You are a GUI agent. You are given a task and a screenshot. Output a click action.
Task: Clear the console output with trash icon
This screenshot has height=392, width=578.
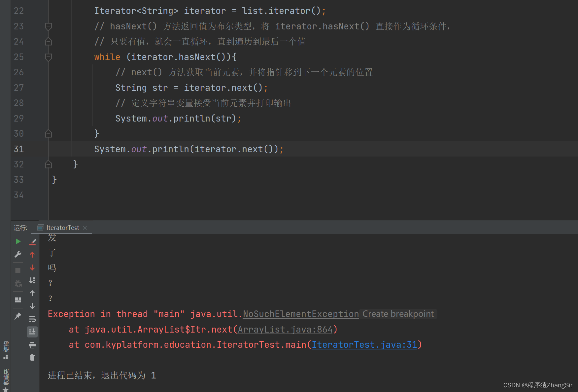point(32,358)
